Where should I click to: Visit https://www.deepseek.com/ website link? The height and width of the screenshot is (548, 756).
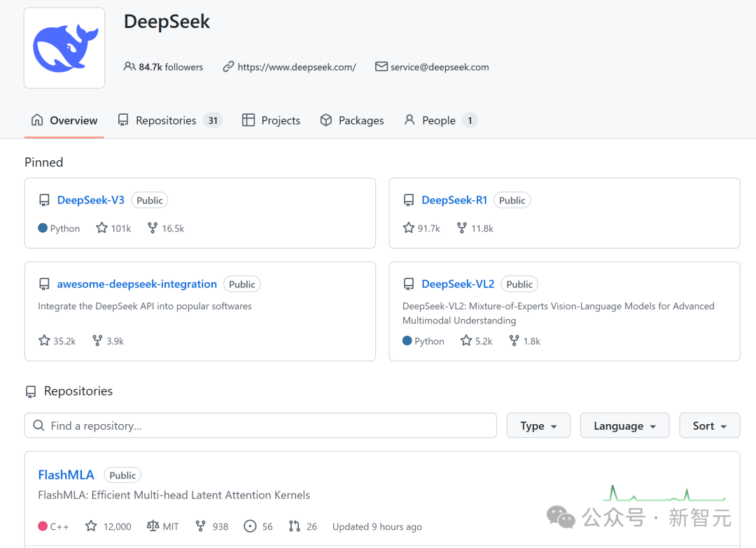coord(297,67)
